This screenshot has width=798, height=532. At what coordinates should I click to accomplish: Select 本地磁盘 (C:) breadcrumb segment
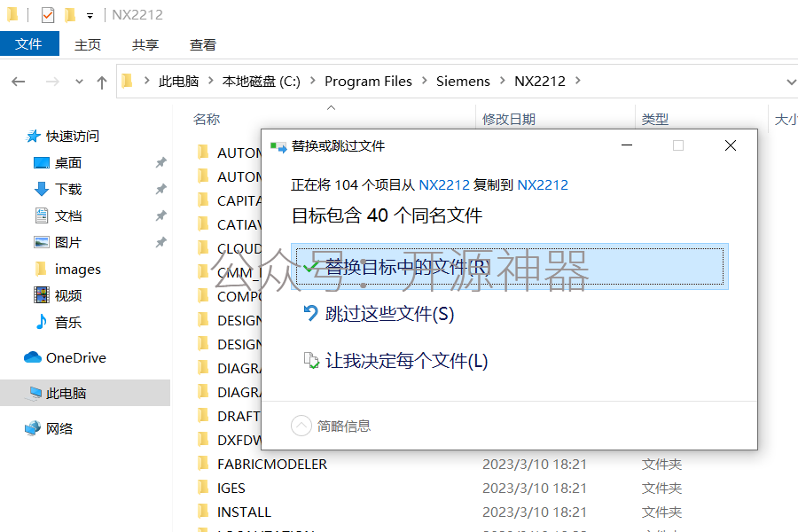261,82
